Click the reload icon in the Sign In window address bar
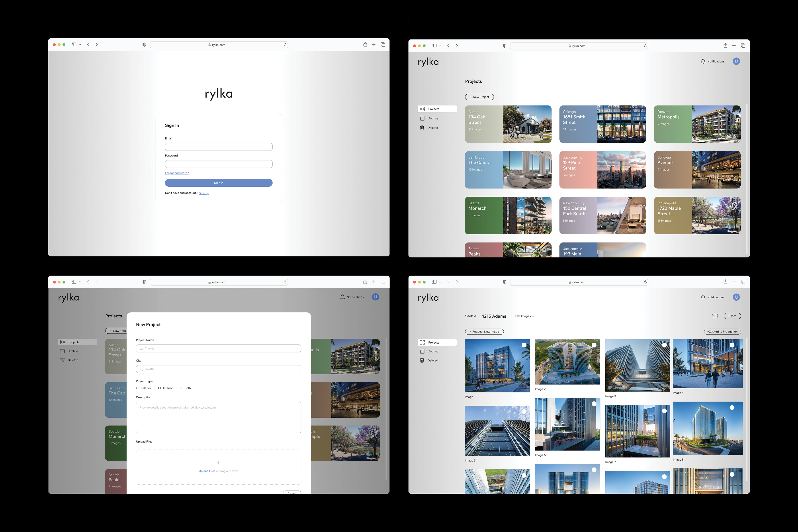Image resolution: width=798 pixels, height=532 pixels. pyautogui.click(x=285, y=45)
